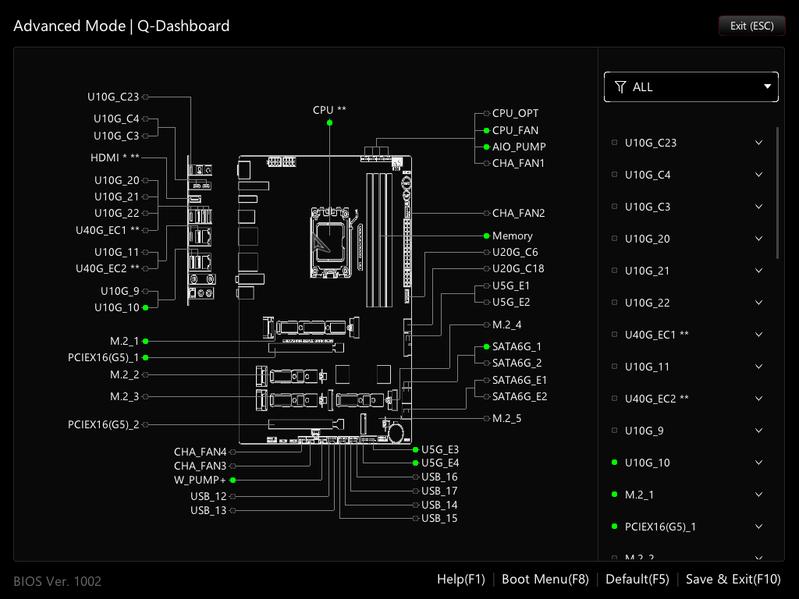Screen dimensions: 799x599
Task: Click the U5G_E3 green connector dot
Action: 416,450
